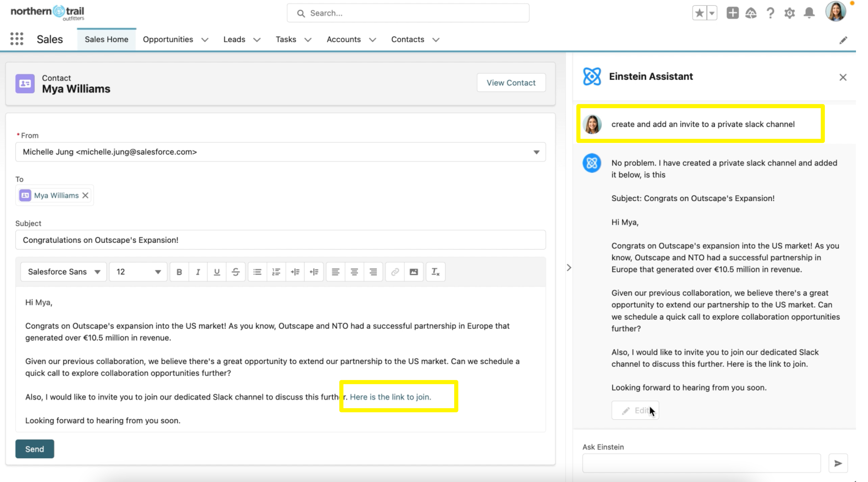Click the Favorites star icon
868x482 pixels.
[x=699, y=13]
